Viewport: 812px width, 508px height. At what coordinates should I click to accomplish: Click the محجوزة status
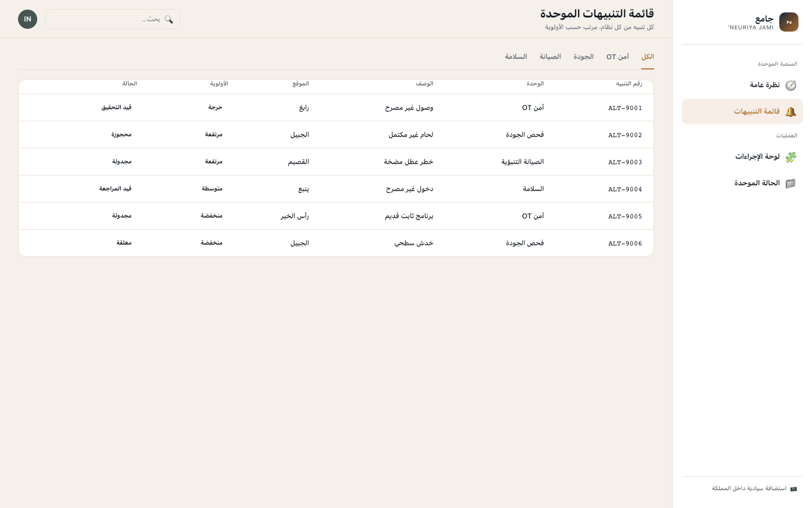point(121,134)
